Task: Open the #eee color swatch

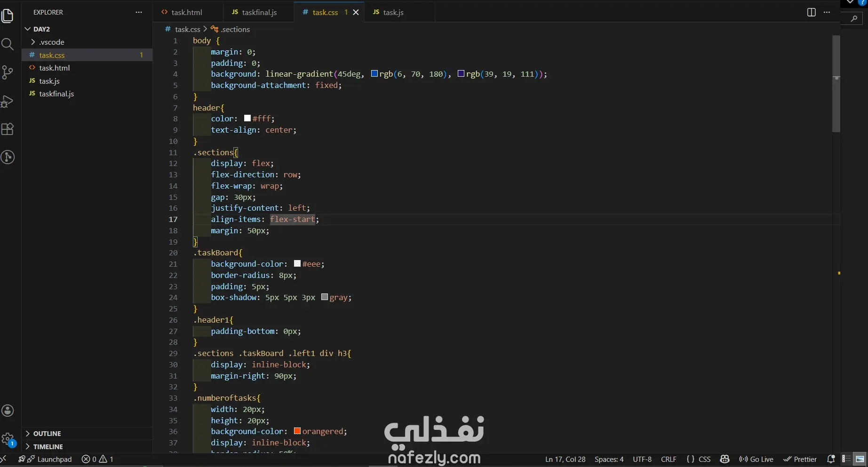Action: tap(297, 263)
